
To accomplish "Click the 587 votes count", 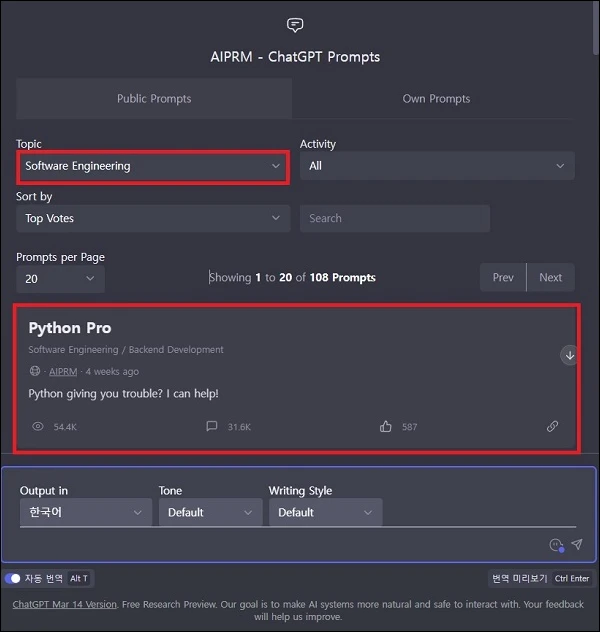I will [x=409, y=427].
